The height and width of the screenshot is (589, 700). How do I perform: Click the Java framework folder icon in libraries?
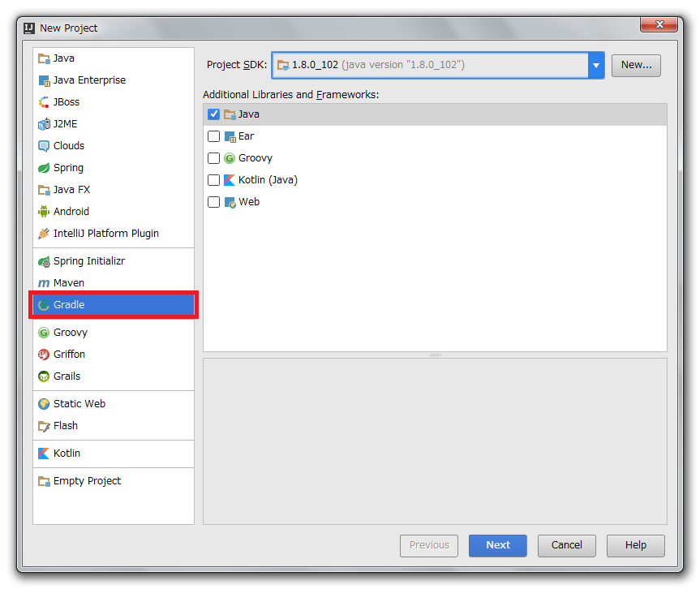coord(230,114)
